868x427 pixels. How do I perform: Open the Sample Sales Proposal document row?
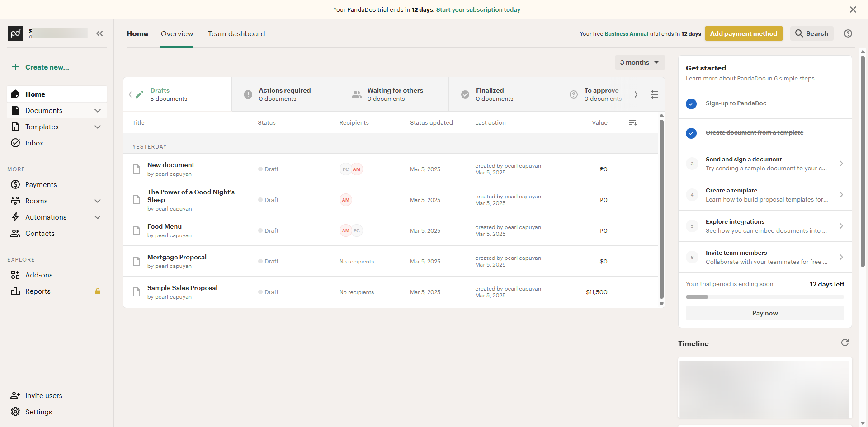pos(182,288)
